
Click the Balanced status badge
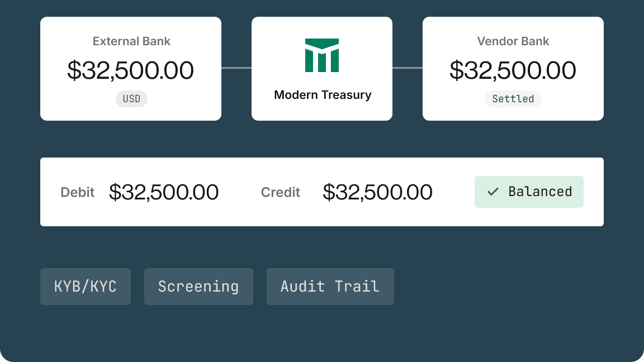[529, 192]
